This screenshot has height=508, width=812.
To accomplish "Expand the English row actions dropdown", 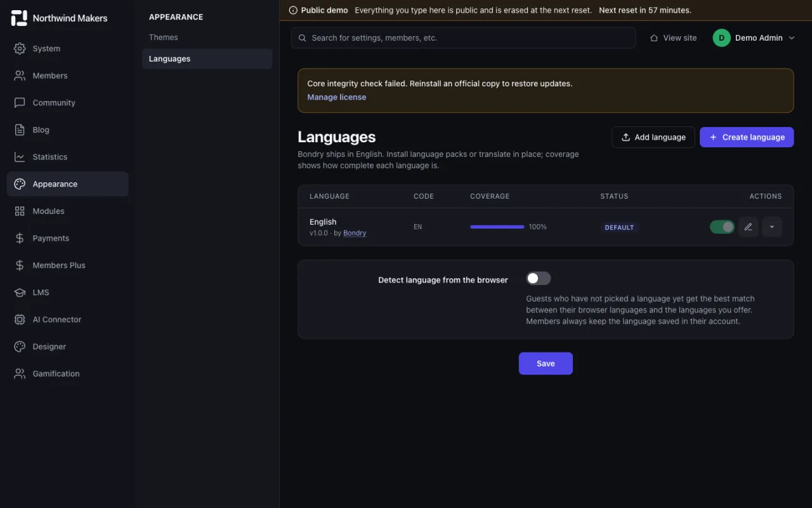I will click(772, 227).
